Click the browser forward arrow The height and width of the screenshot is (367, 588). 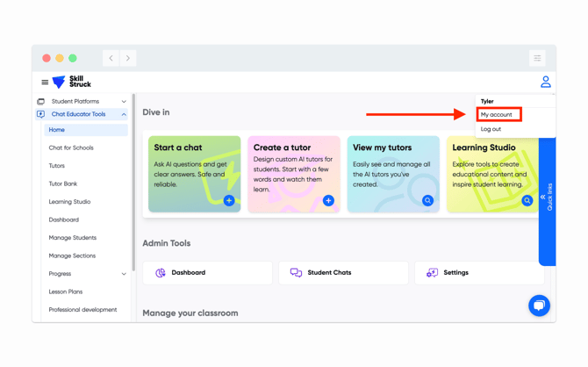(128, 58)
